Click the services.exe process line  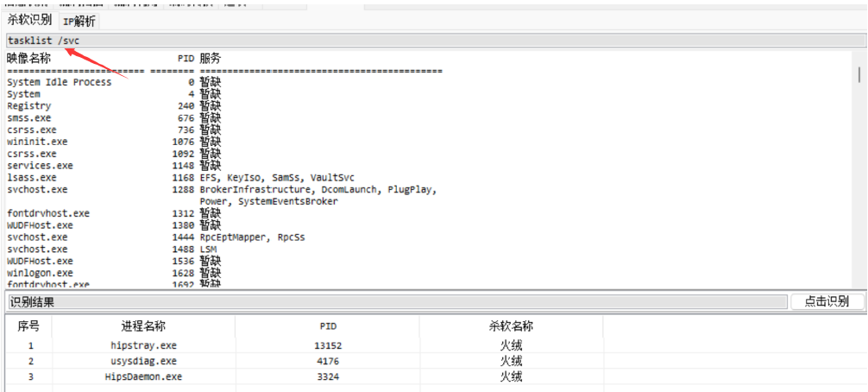tap(114, 166)
